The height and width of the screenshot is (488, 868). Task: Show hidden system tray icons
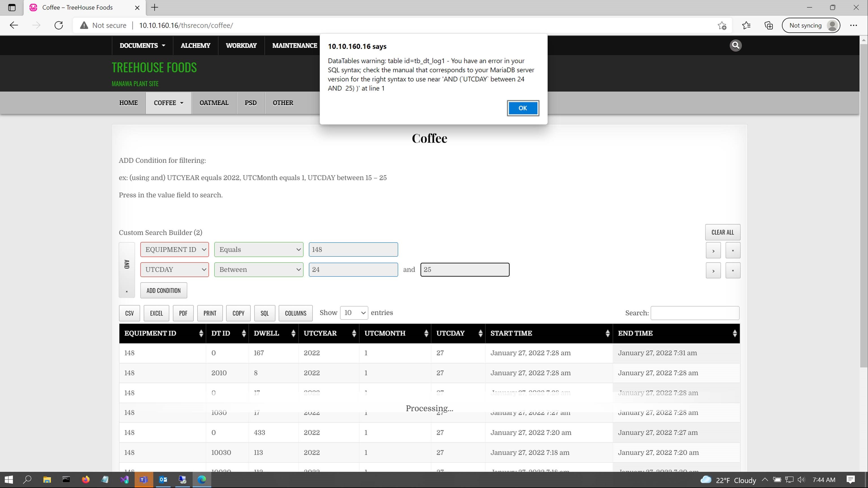(x=765, y=480)
